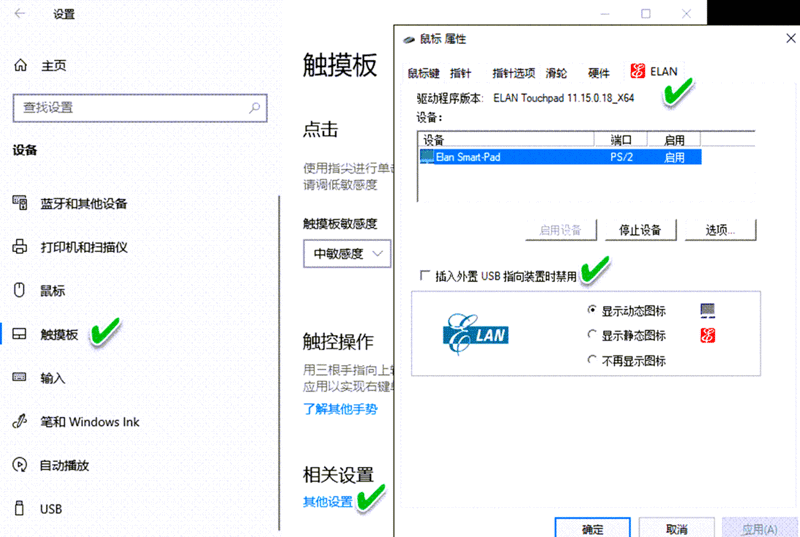The image size is (800, 537).
Task: Minimize the Settings window
Action: (605, 14)
